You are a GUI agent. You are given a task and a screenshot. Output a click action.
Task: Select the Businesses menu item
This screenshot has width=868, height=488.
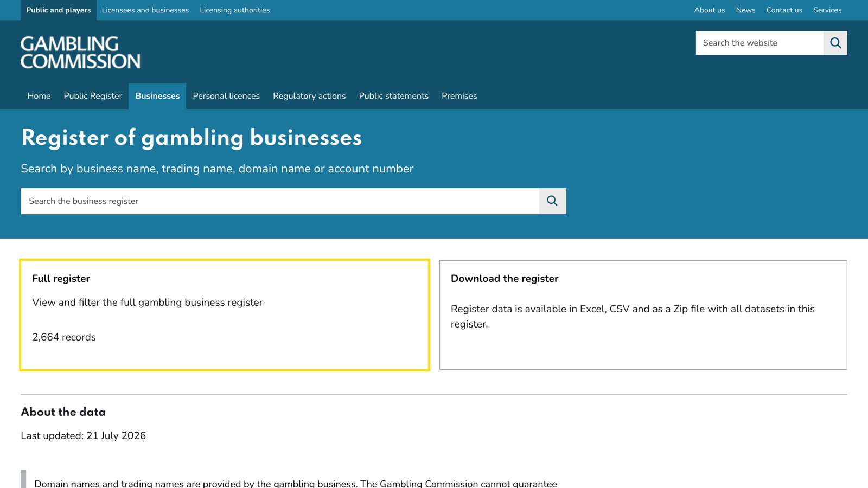[x=157, y=96]
